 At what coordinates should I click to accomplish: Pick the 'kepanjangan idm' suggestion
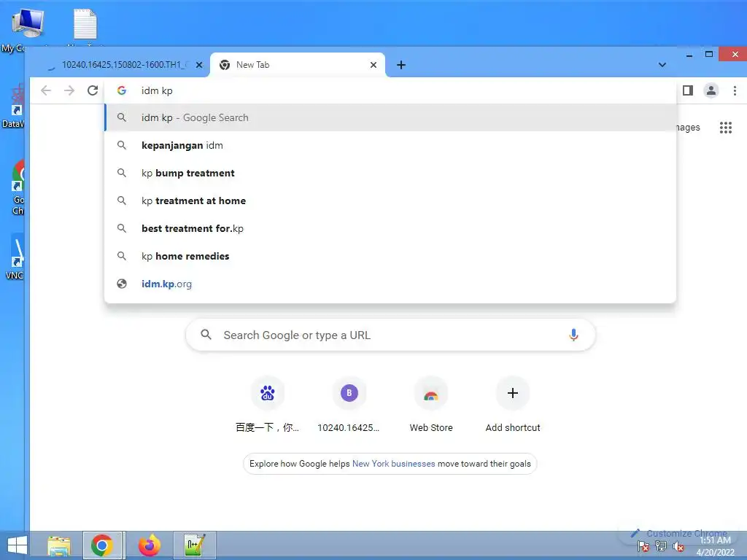click(x=391, y=145)
